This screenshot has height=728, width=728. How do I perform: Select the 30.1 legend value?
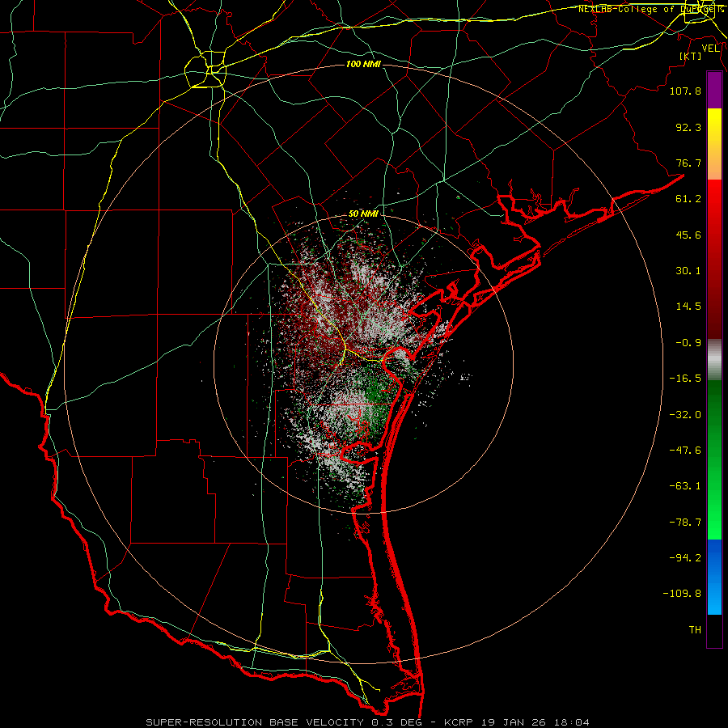point(688,271)
